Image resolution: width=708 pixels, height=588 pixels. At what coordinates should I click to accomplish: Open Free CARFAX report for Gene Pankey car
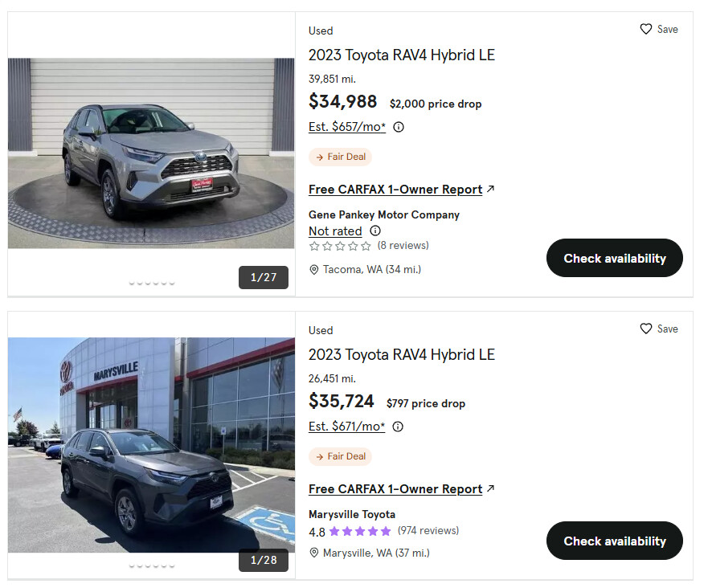(395, 190)
